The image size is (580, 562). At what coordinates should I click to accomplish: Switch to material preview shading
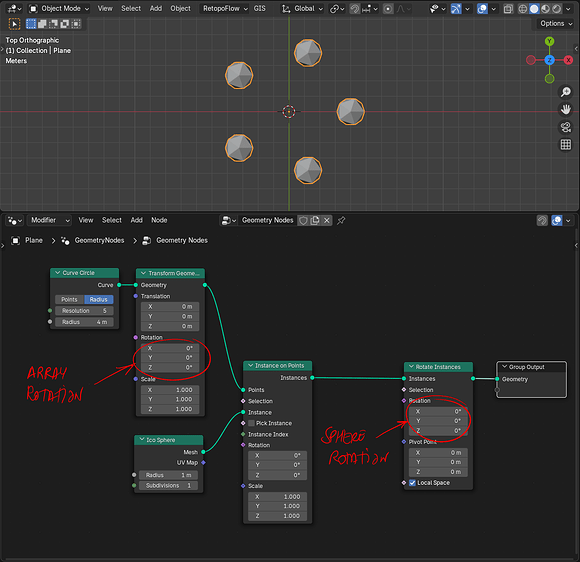[x=545, y=9]
